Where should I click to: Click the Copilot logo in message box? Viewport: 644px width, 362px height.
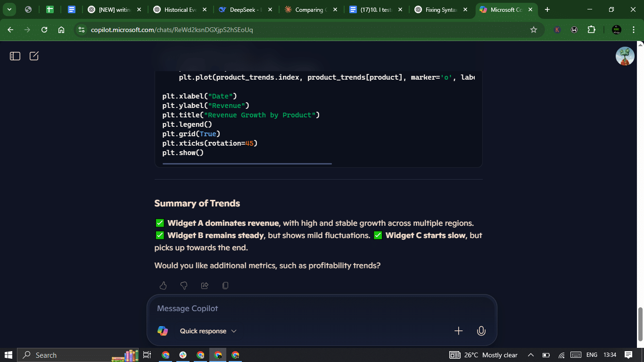163,331
